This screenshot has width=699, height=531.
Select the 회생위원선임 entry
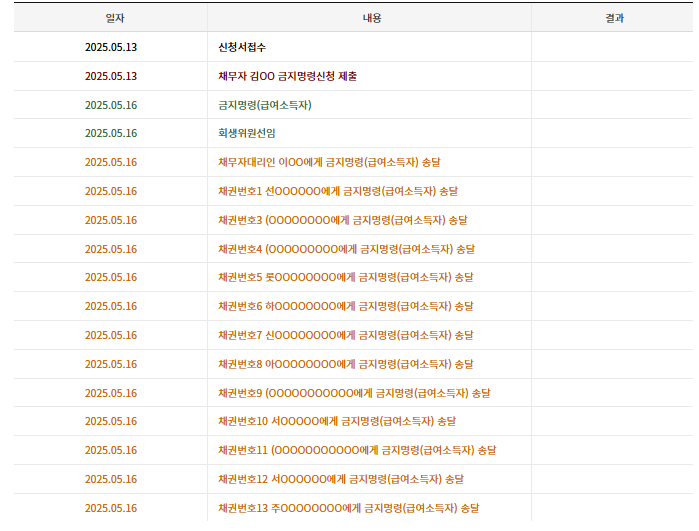pyautogui.click(x=247, y=133)
